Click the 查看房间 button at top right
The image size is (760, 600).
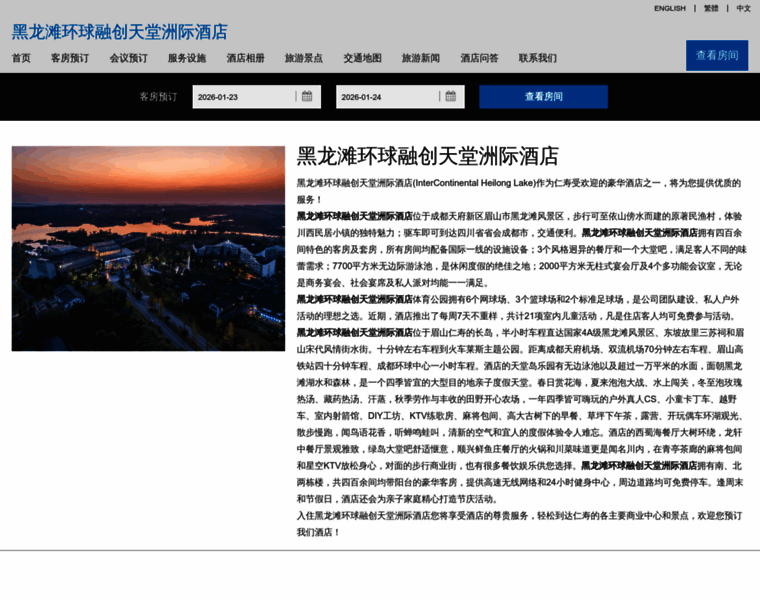click(x=716, y=55)
